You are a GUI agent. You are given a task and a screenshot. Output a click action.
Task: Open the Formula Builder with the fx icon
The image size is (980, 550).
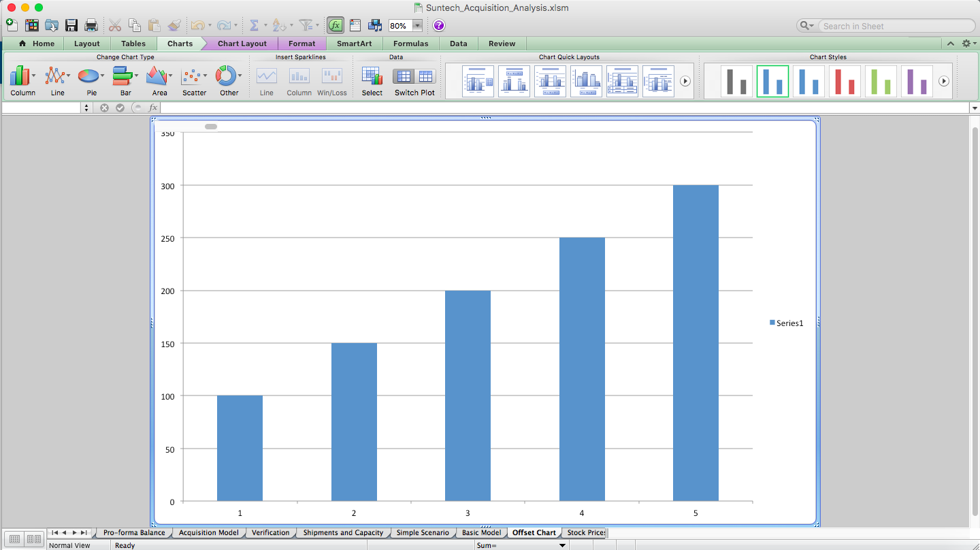pyautogui.click(x=335, y=25)
